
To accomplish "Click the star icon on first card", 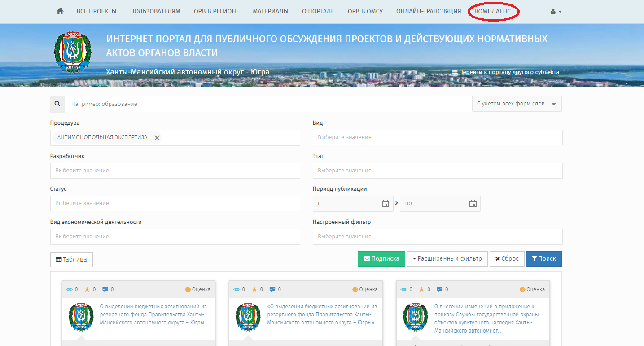I will (x=87, y=289).
